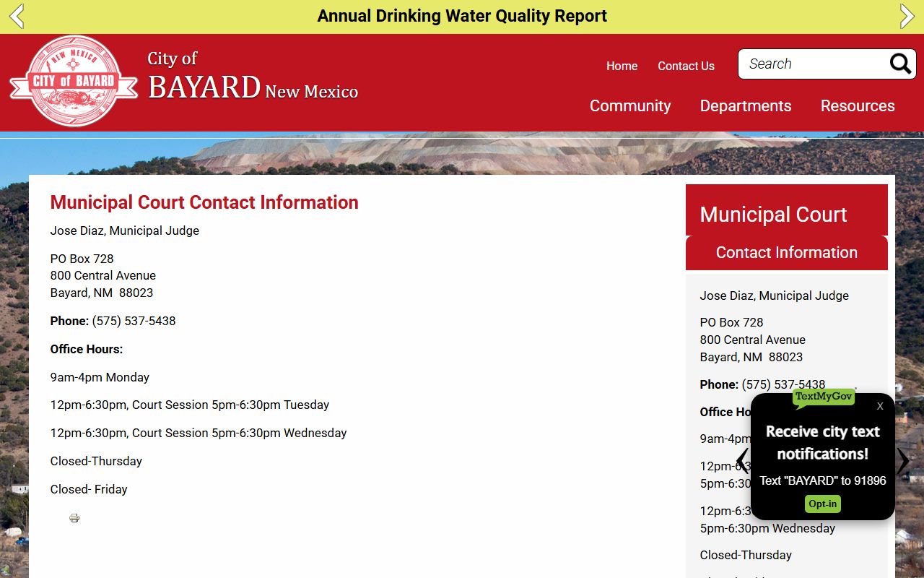Click the Municipal Court Contact Information heading
Viewport: 924px width, 578px height.
click(x=204, y=202)
